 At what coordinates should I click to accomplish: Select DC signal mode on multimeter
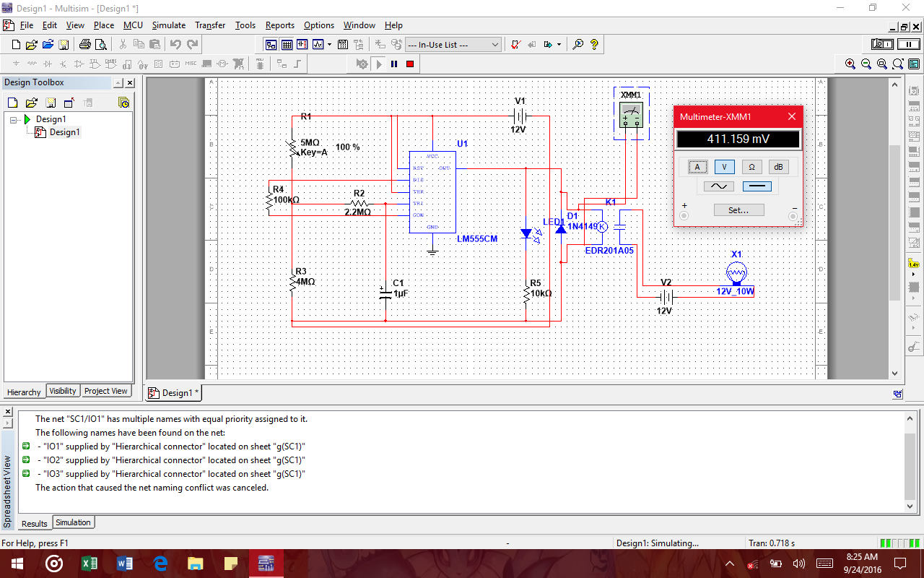tap(757, 186)
